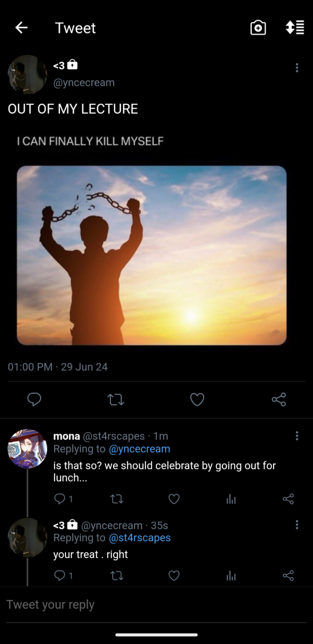
Task: Like the "your treat . right" reply
Action: click(174, 576)
